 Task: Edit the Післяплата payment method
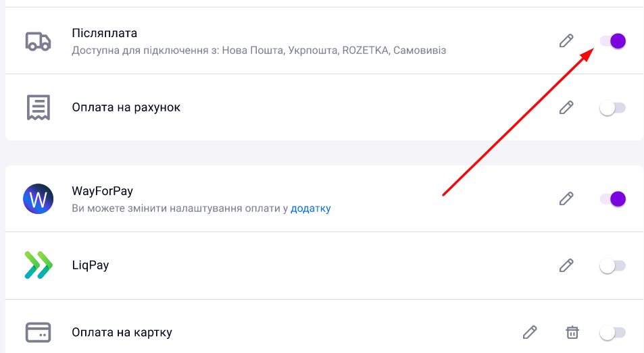(x=566, y=40)
